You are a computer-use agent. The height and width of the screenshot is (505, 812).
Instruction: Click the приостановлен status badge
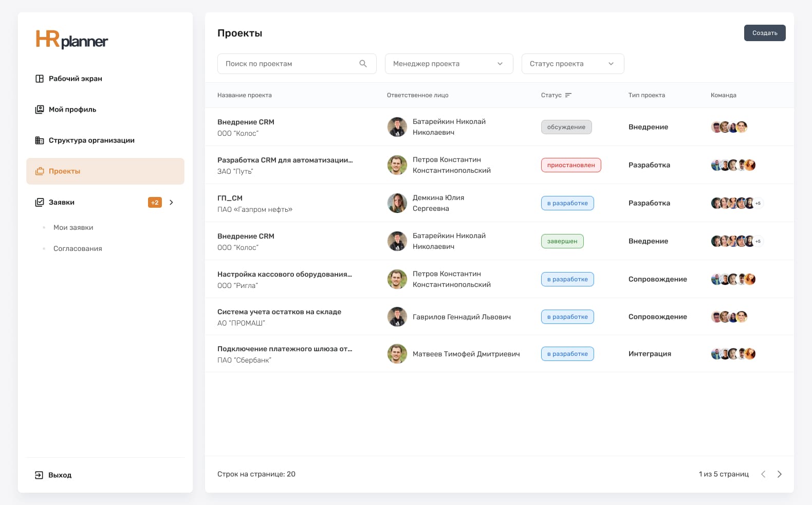click(571, 165)
